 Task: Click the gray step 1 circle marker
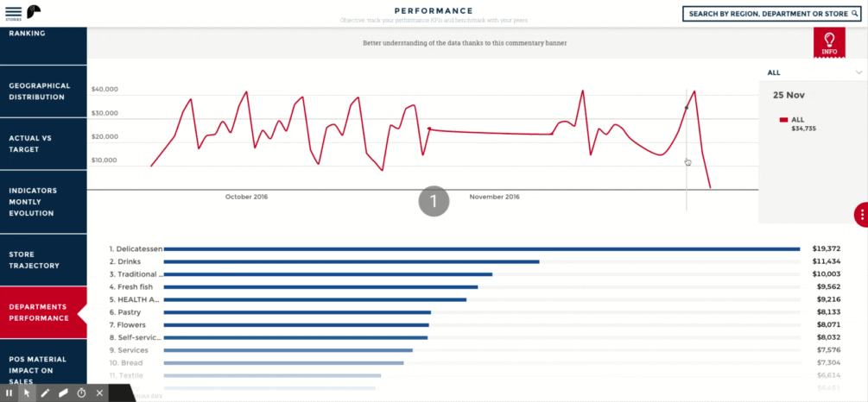pos(434,201)
